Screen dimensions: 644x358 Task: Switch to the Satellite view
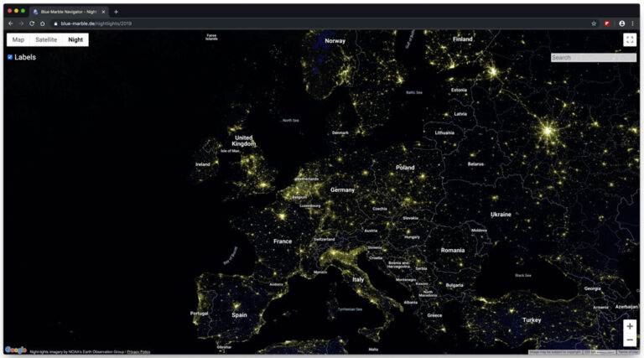point(46,39)
